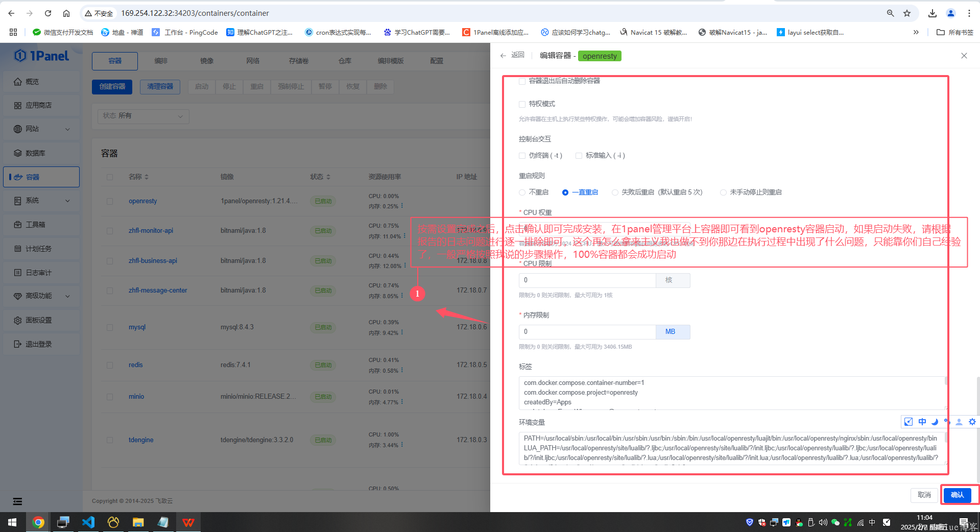Click the 创建容器 button
Screen dimensions: 980x532
pos(112,87)
